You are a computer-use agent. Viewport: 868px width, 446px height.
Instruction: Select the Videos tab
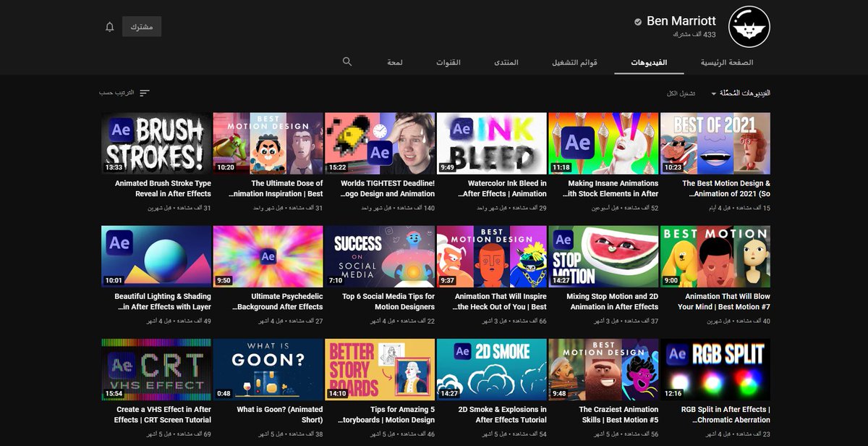[649, 63]
